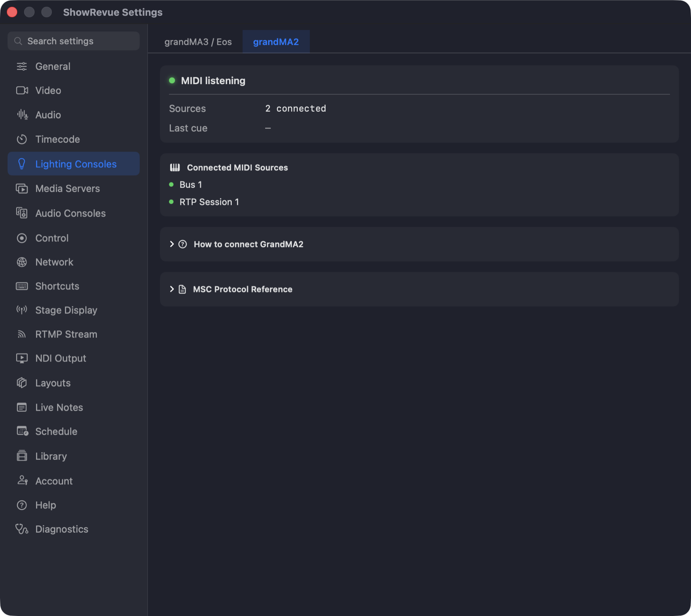Click the Shortcuts keyboard icon
The image size is (691, 616).
click(22, 286)
